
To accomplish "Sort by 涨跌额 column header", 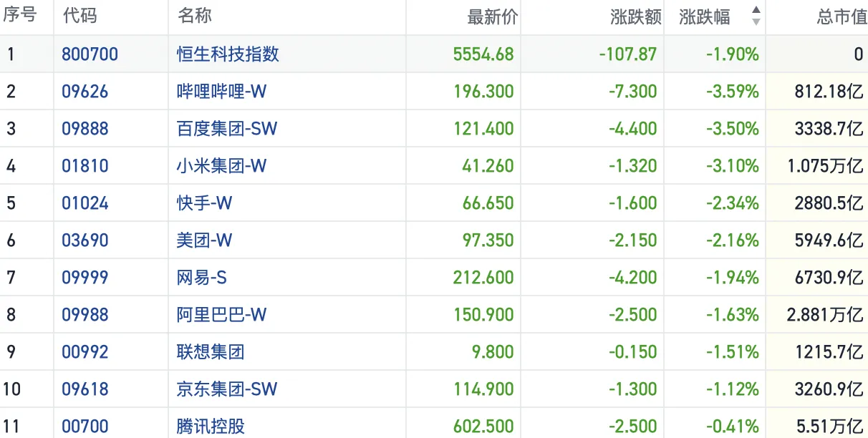I will pos(635,17).
